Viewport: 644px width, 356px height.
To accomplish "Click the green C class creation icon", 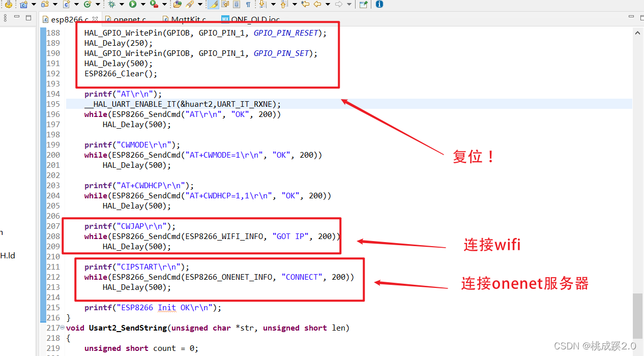I will [x=87, y=4].
